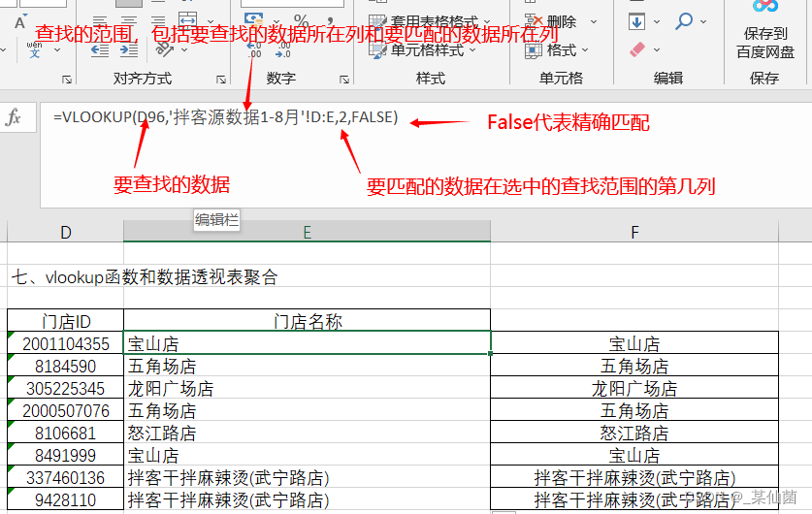The height and width of the screenshot is (514, 812).
Task: Select cell with ID 2001104355
Action: pyautogui.click(x=65, y=343)
